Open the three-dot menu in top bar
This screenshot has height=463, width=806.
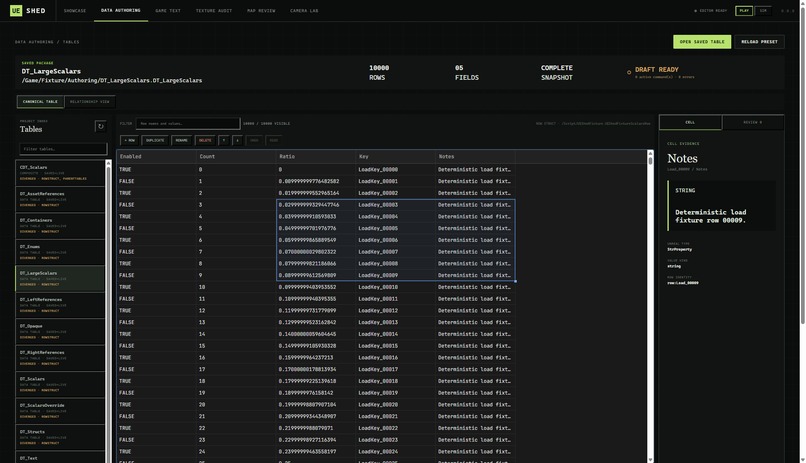(787, 11)
